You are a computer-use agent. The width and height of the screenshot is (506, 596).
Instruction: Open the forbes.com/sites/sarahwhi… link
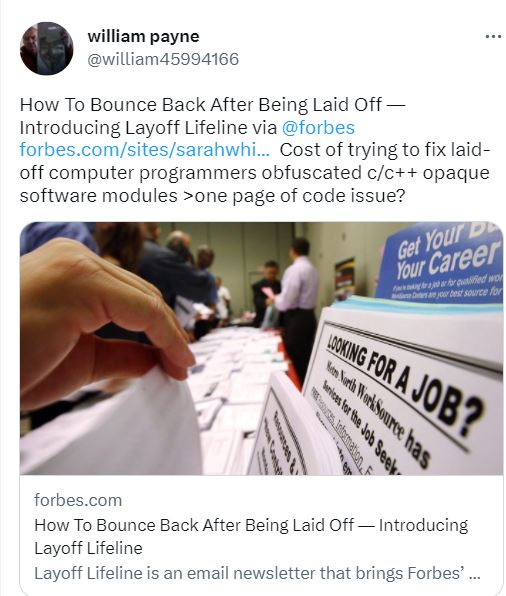click(145, 150)
